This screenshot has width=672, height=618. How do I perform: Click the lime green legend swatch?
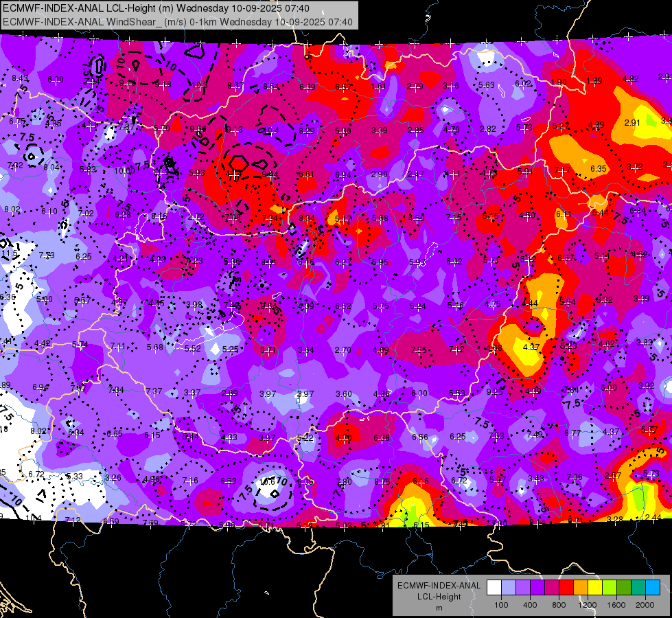pos(610,588)
